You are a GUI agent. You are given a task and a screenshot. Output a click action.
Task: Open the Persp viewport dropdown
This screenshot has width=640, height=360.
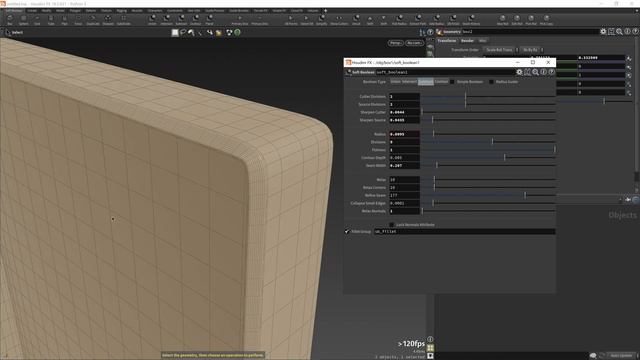click(x=395, y=43)
